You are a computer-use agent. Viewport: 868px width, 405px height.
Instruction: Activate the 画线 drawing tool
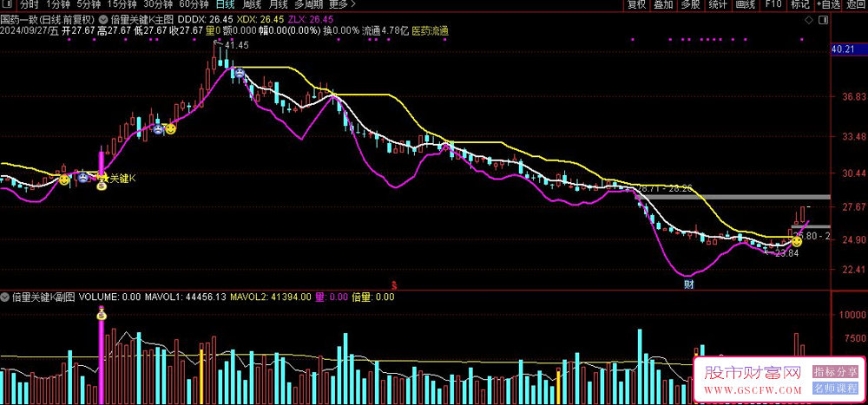point(745,5)
